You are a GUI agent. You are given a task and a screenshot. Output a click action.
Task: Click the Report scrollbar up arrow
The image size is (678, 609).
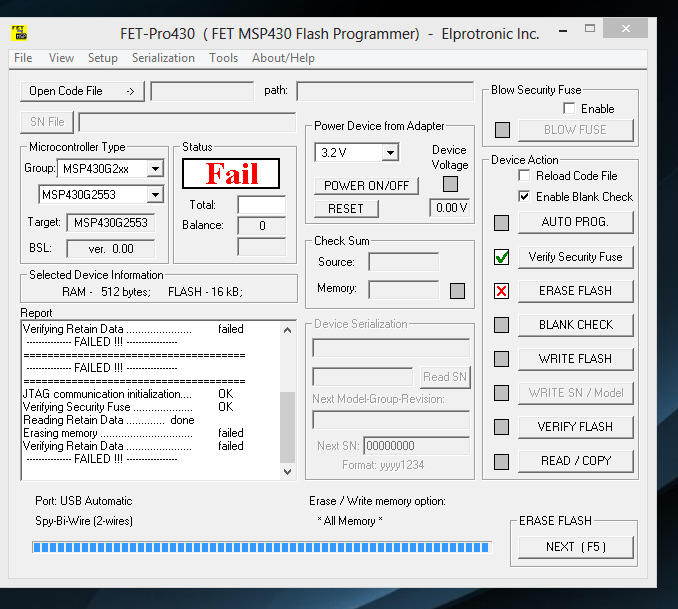288,330
